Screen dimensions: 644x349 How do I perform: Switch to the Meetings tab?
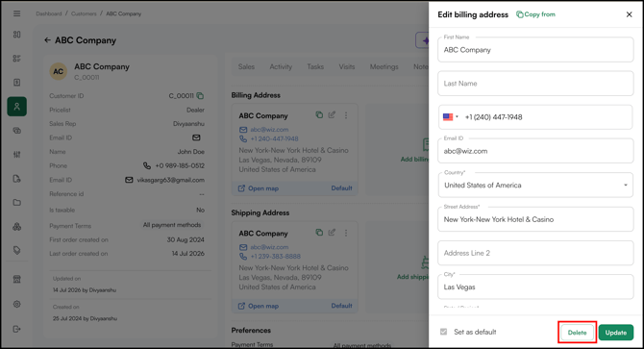point(384,67)
